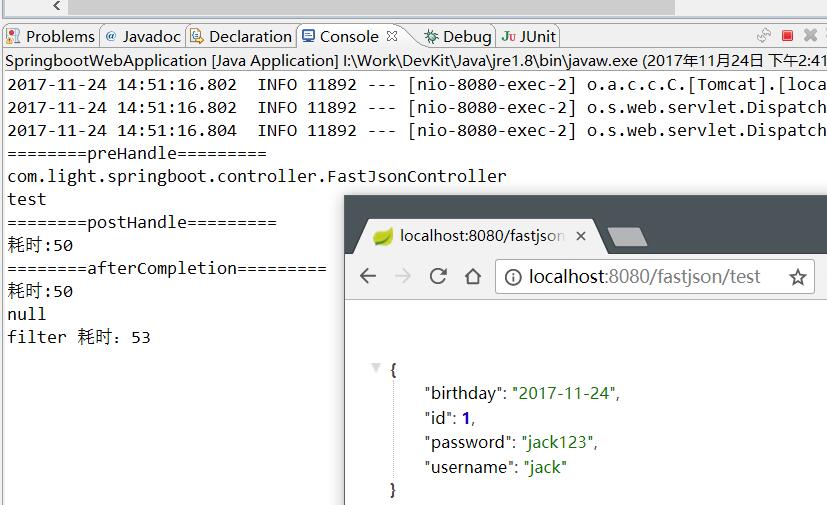Switch to the Javadoc tab
This screenshot has height=505, width=827.
[143, 36]
